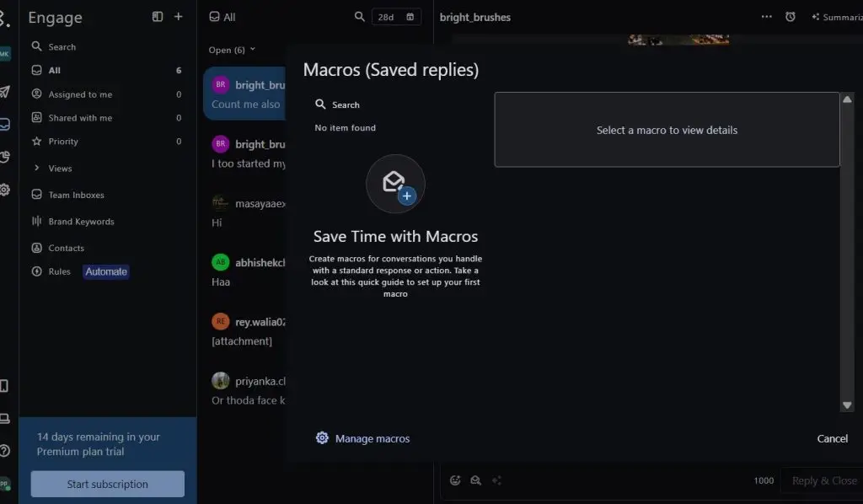The image size is (863, 504).
Task: Open Shared with me conversations
Action: point(107,118)
